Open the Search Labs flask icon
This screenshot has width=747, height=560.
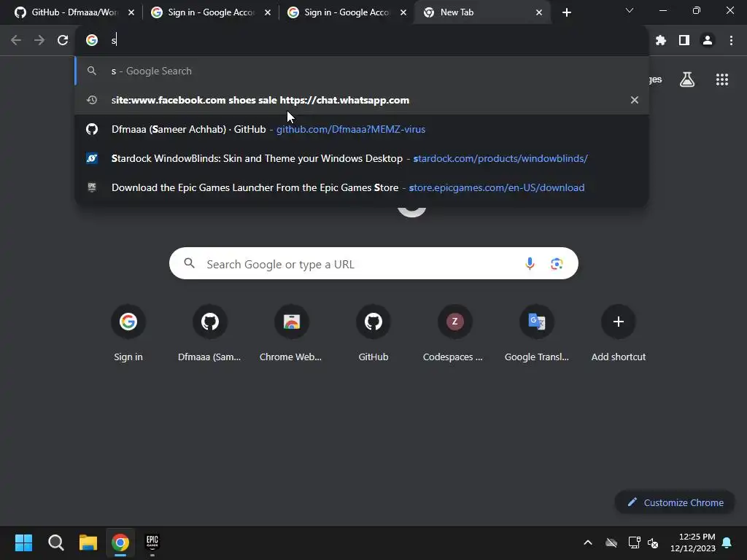click(687, 79)
